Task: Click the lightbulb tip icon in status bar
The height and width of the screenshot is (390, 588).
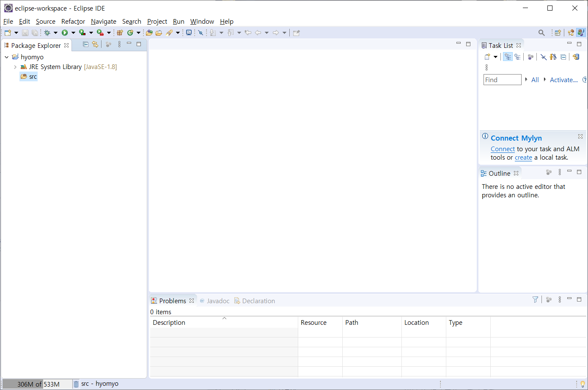Action: pos(583,384)
